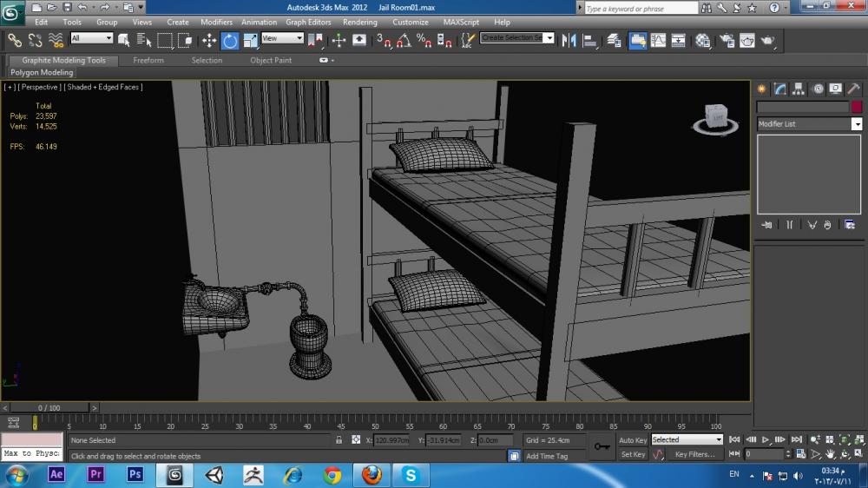Toggle Set Key mode

pos(633,454)
